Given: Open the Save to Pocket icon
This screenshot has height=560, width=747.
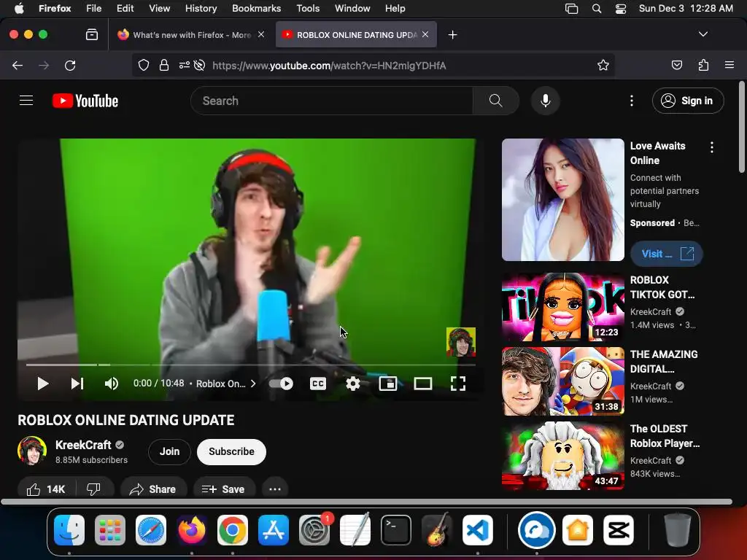Looking at the screenshot, I should click(676, 65).
